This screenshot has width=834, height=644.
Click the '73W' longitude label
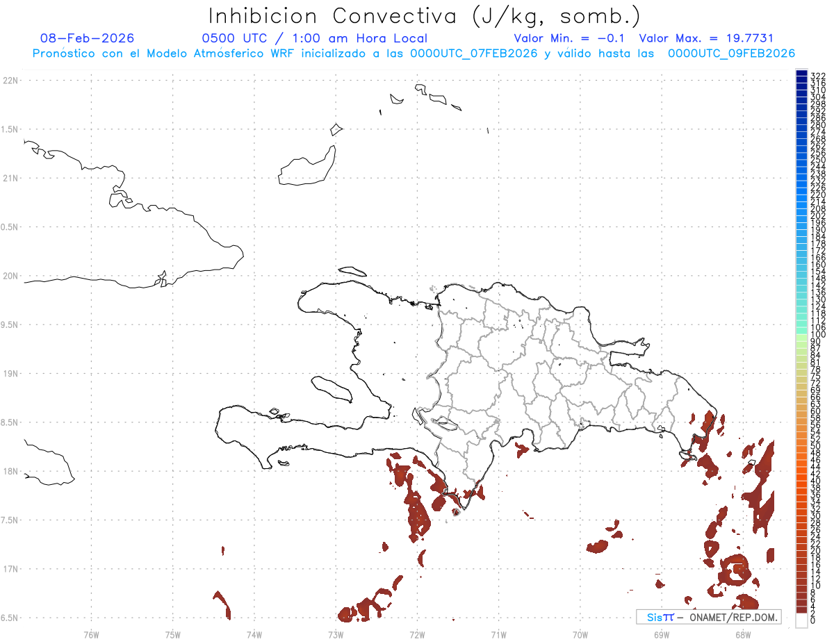click(336, 634)
